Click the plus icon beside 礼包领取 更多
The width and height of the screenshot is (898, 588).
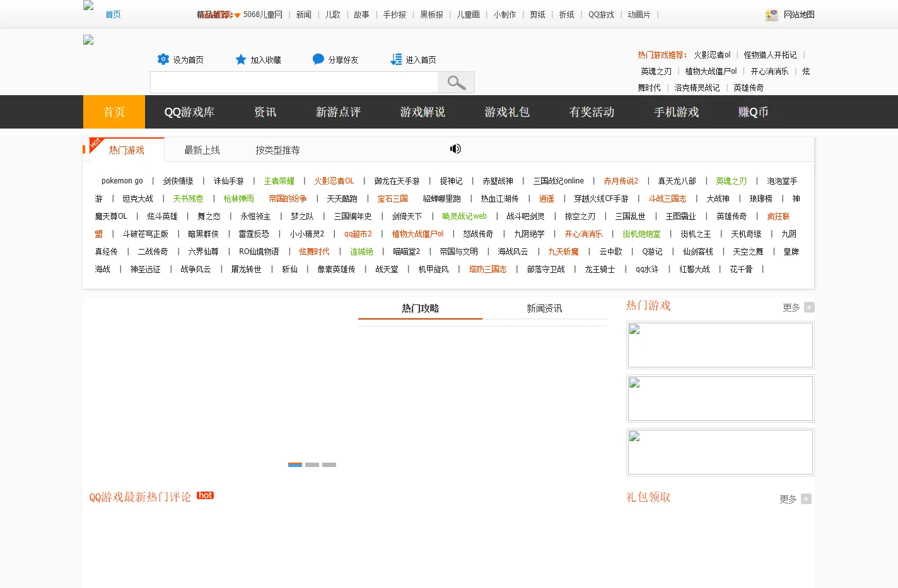806,499
